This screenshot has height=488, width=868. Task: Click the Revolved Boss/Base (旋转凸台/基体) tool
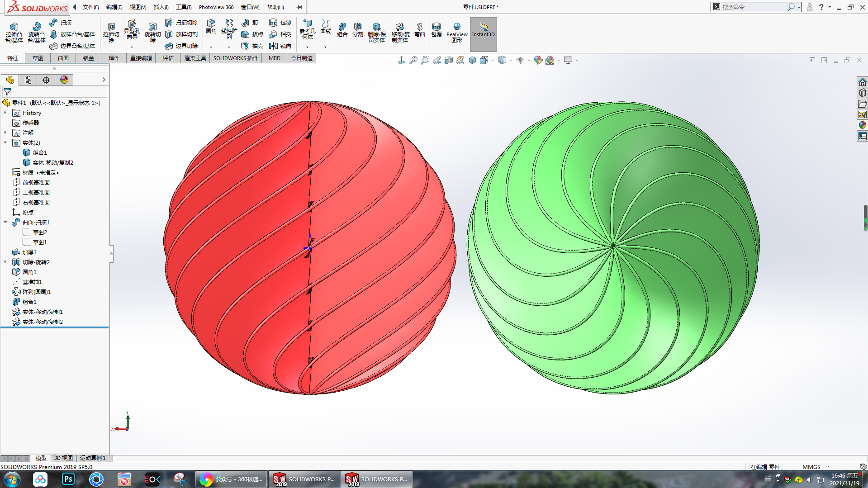click(x=37, y=32)
